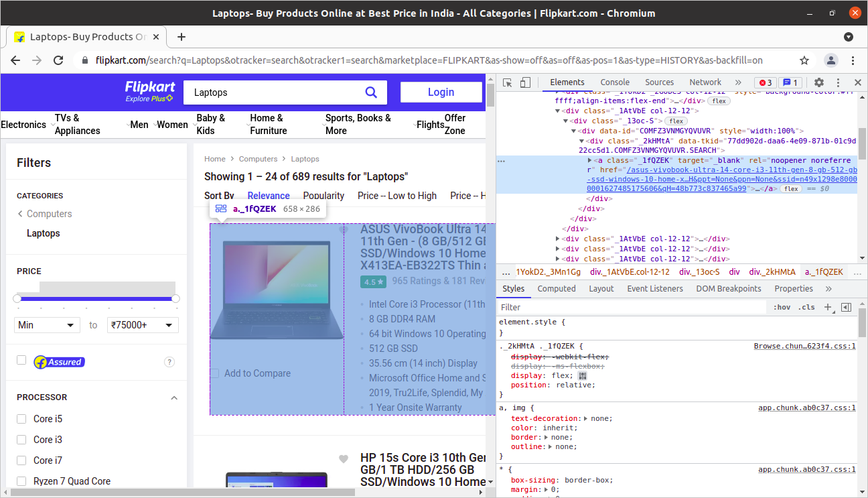
Task: Bookmark this page with the star icon
Action: pyautogui.click(x=804, y=60)
